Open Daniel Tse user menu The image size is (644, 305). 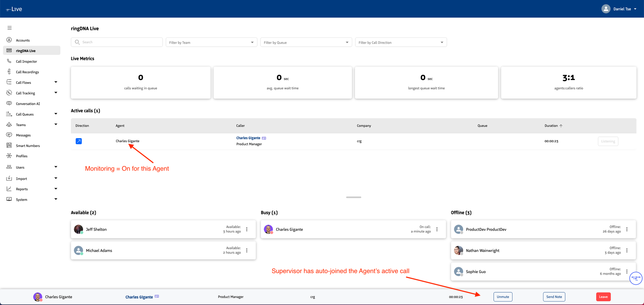(619, 9)
